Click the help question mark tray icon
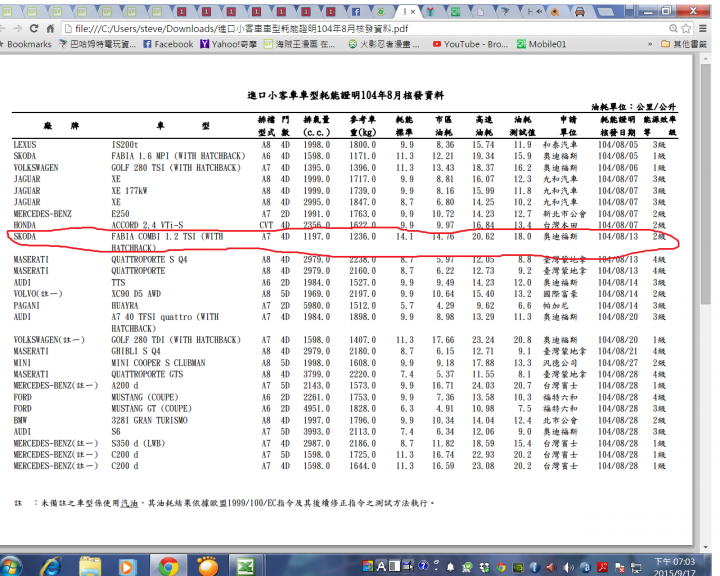Screen dimensions: 720x576 point(423,565)
